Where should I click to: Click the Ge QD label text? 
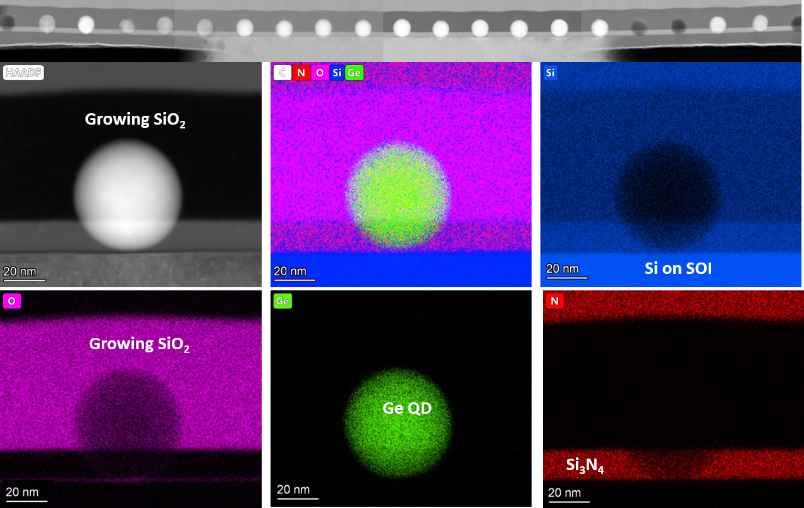[407, 408]
